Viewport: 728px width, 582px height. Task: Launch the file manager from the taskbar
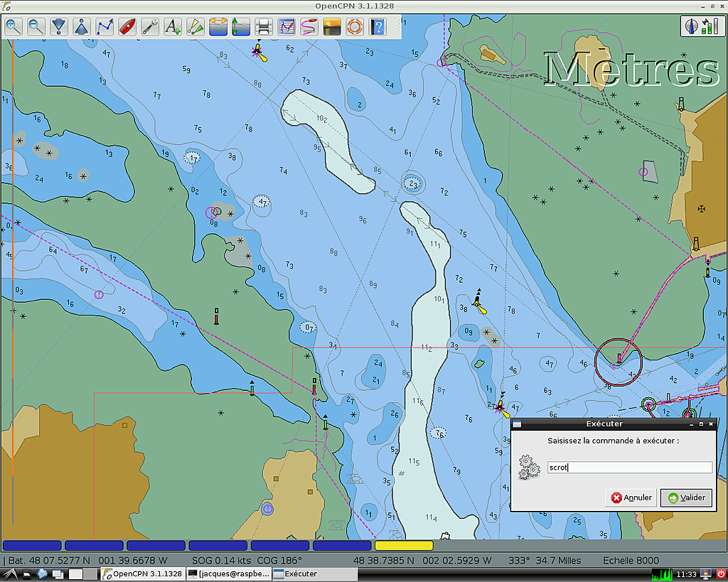[x=28, y=574]
